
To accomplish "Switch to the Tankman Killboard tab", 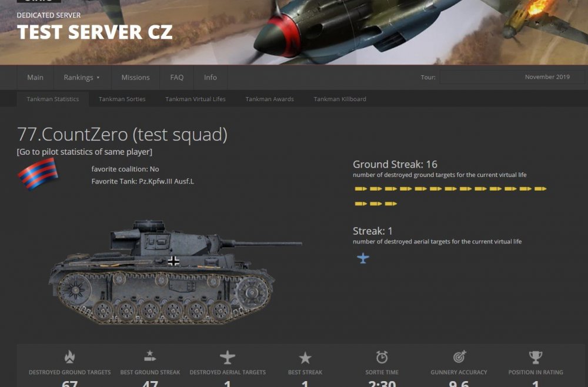I will 340,99.
